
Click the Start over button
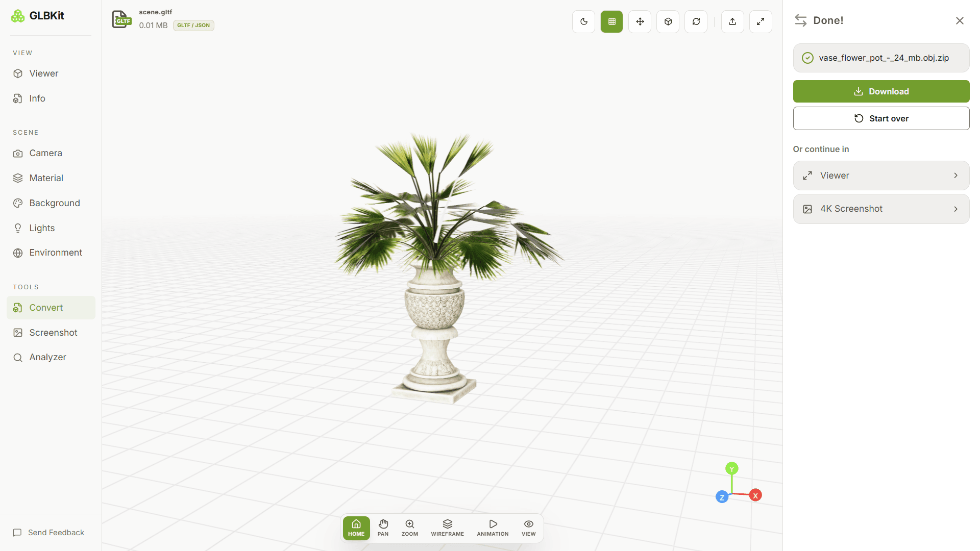[x=881, y=118]
